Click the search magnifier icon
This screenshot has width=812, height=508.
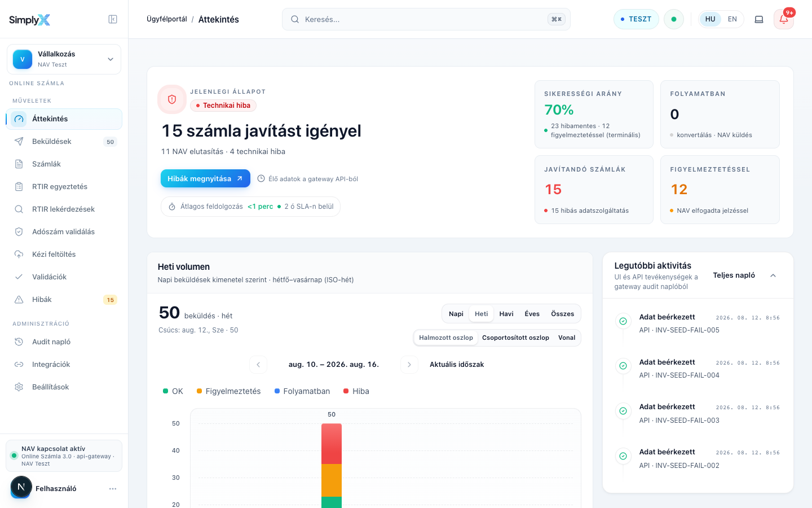(295, 19)
